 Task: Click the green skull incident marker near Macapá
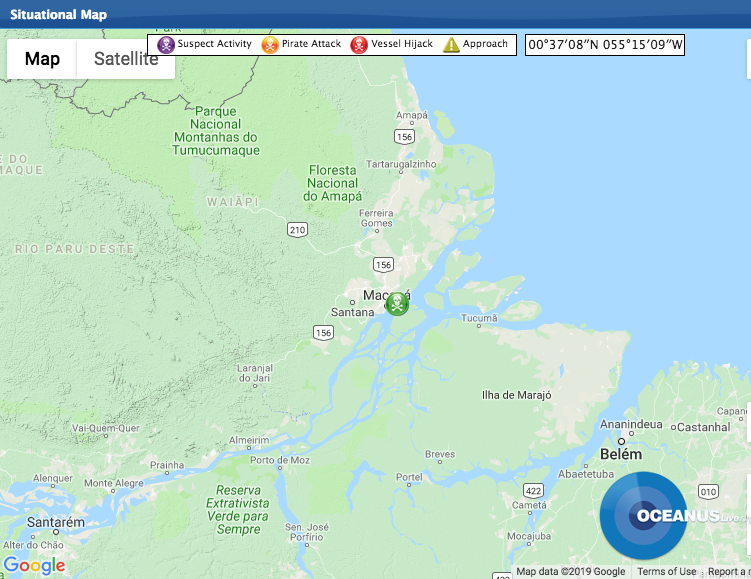click(x=397, y=304)
